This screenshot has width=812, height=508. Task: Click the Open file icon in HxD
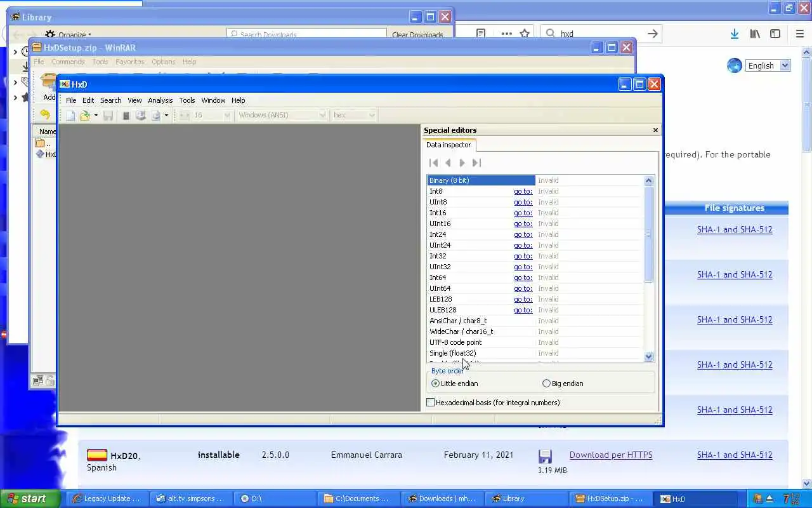tap(85, 116)
